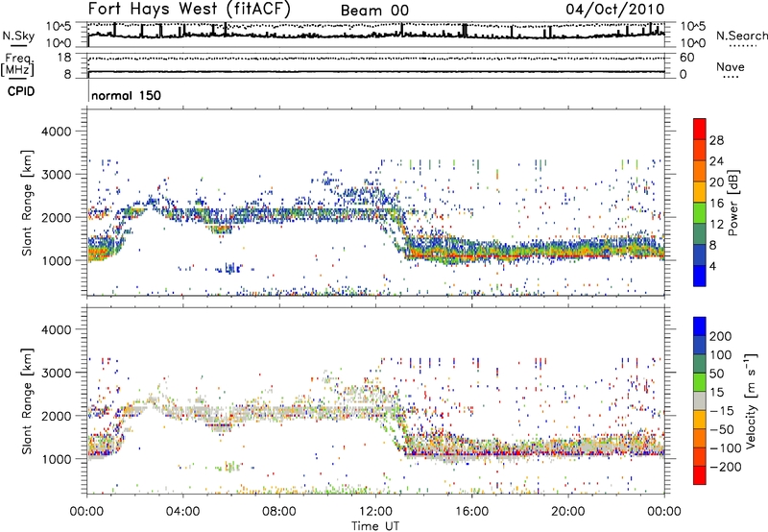Select the "N.Search" legend label
The width and height of the screenshot is (768, 532).
[x=741, y=36]
